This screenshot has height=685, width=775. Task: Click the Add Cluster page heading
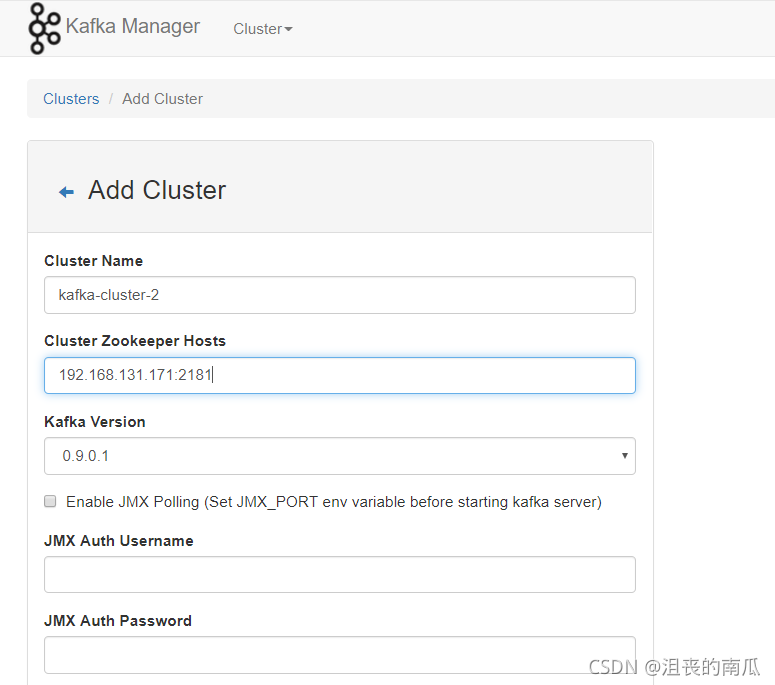point(157,190)
